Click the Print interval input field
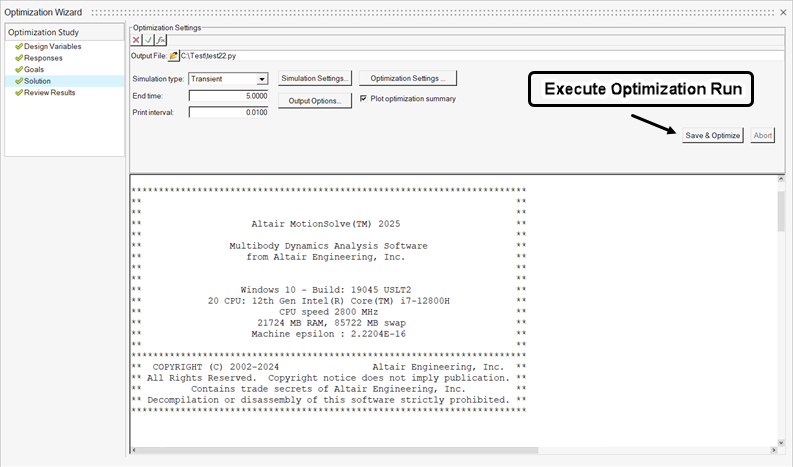The width and height of the screenshot is (793, 467). click(229, 113)
